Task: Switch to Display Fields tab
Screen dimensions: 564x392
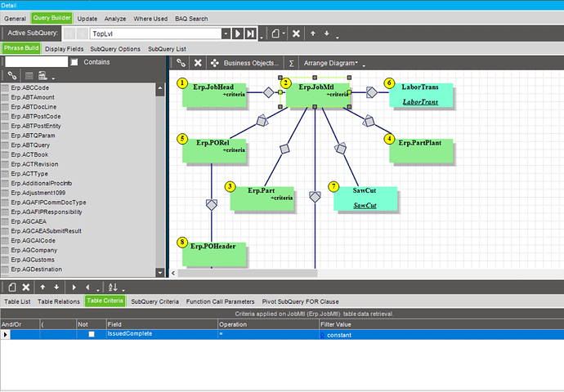Action: click(x=64, y=49)
